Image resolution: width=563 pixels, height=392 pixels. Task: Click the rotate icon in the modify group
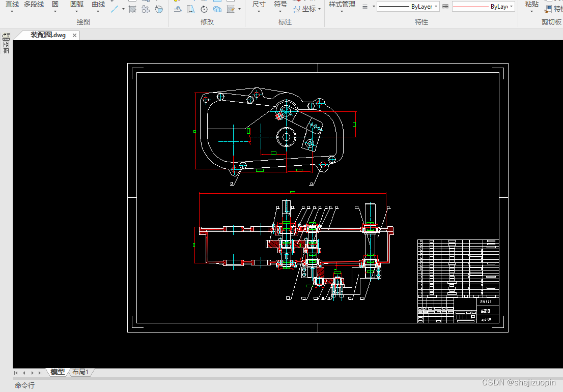(x=204, y=9)
